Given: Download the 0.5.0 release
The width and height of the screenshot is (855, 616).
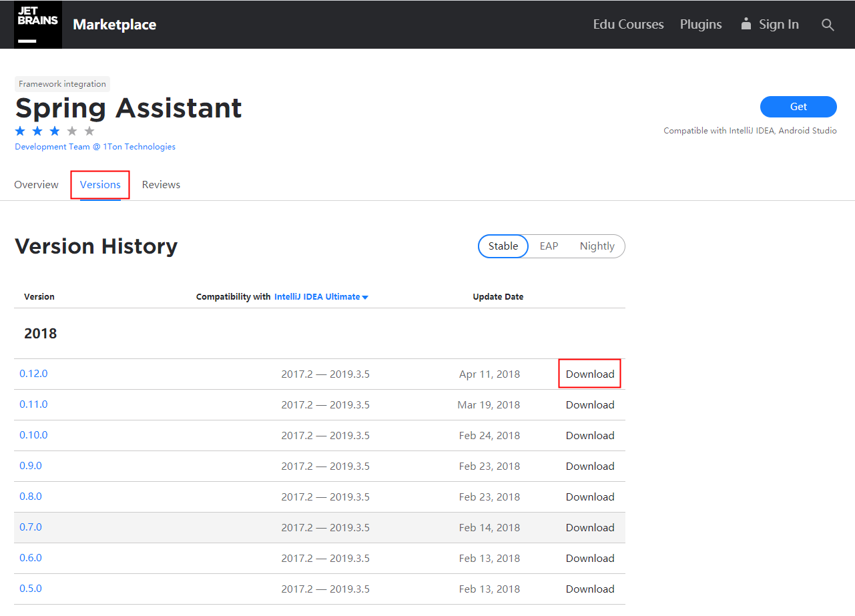Looking at the screenshot, I should click(x=589, y=588).
